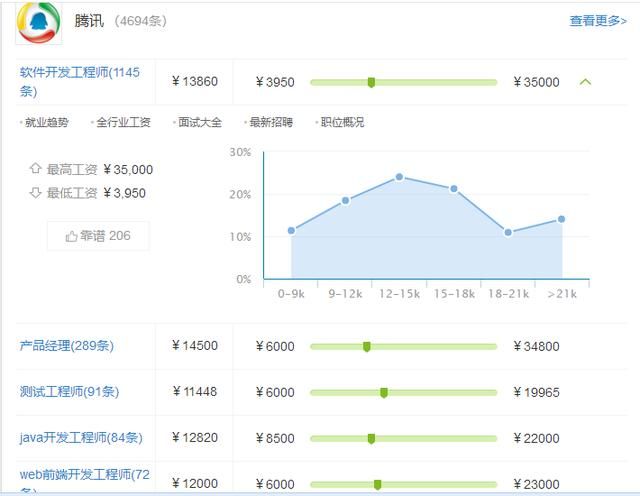This screenshot has height=496, width=640.
Task: Click the 最低工资 down-arrow icon
Action: [x=36, y=192]
